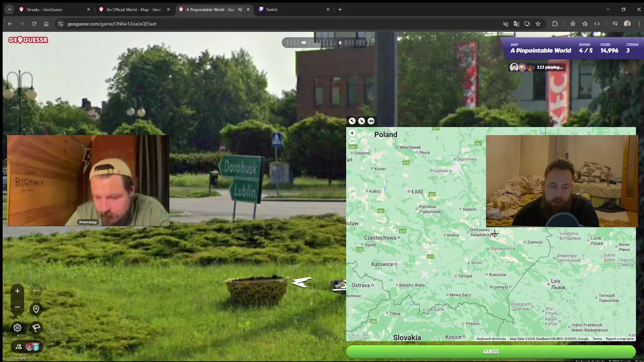Click Report a map error link
Viewport: 644px width, 362px height.
[619, 339]
